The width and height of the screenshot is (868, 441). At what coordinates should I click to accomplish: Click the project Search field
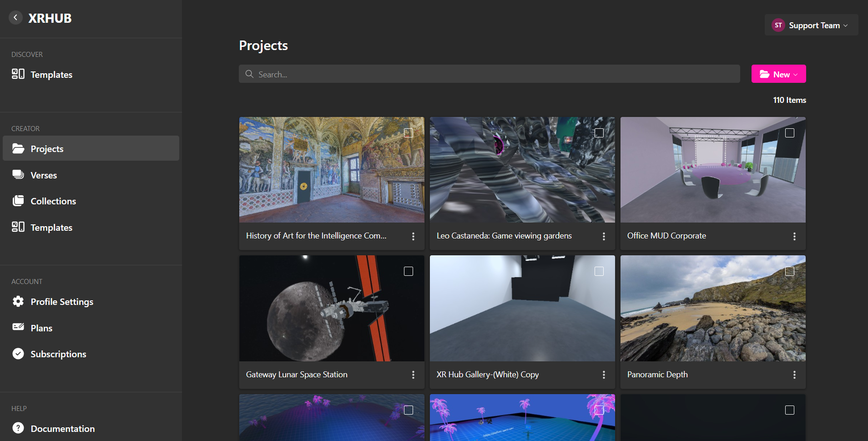tap(489, 74)
